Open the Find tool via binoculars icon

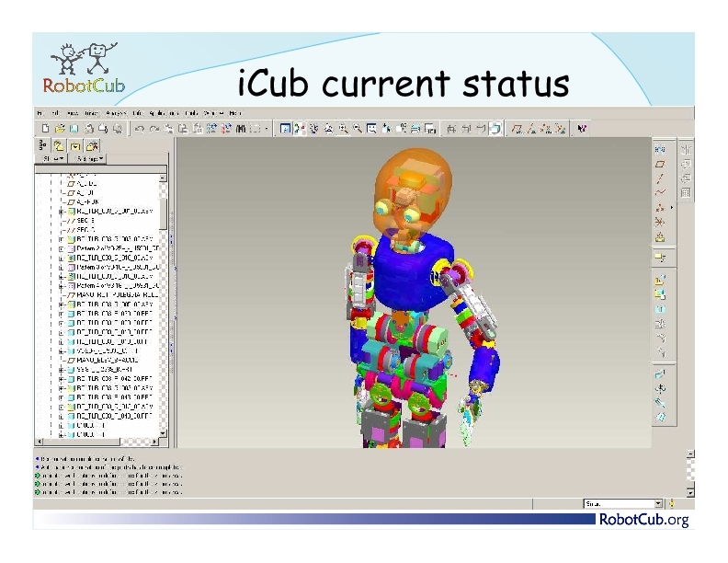click(x=241, y=129)
